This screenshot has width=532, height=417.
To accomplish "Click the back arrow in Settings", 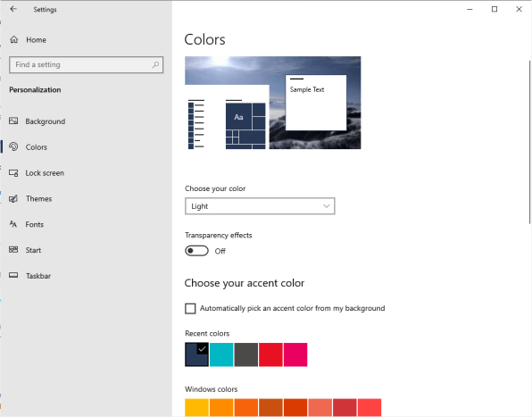I will coord(13,9).
